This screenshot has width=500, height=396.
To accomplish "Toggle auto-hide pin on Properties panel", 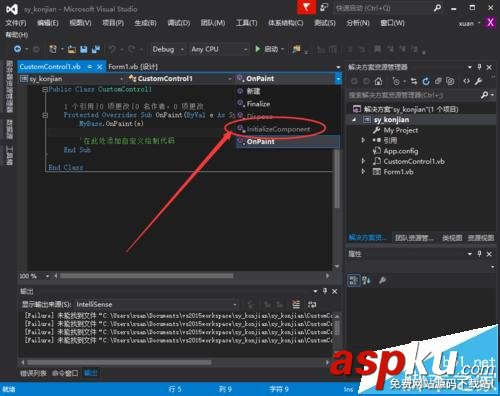I will click(479, 254).
